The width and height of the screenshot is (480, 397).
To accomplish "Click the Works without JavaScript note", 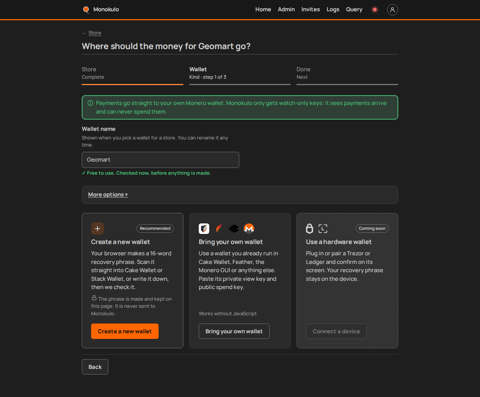I will pos(228,314).
